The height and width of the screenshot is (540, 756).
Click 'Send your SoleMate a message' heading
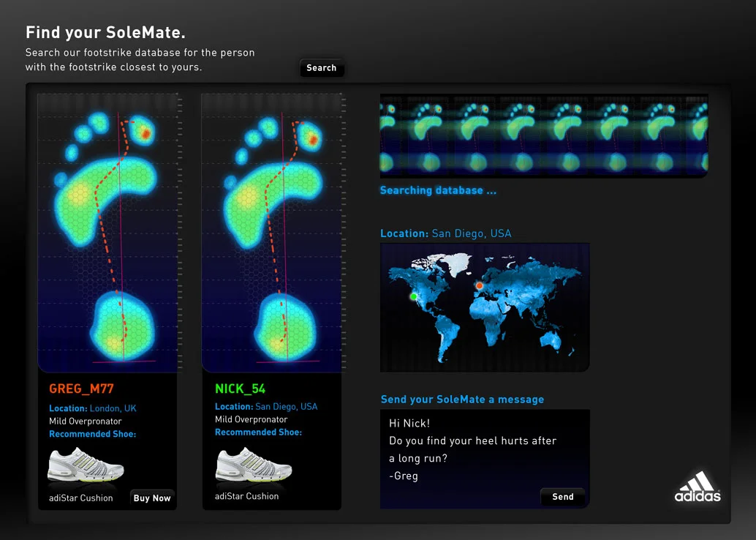[x=462, y=400]
